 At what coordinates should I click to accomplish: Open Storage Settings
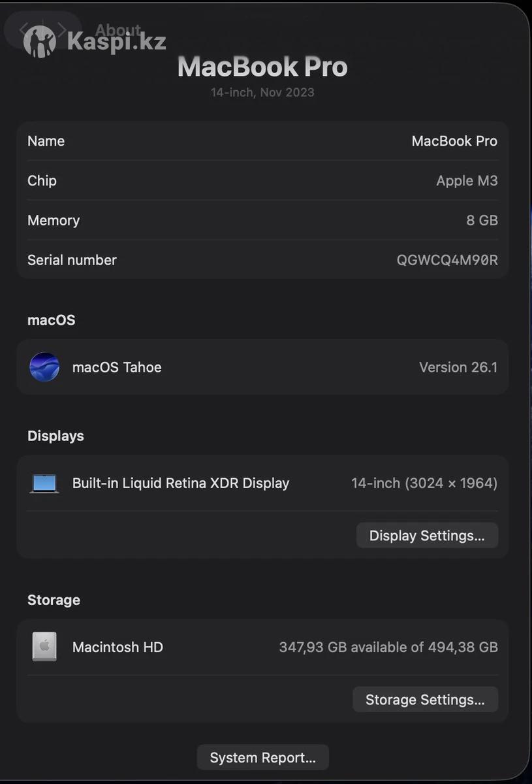(x=425, y=700)
